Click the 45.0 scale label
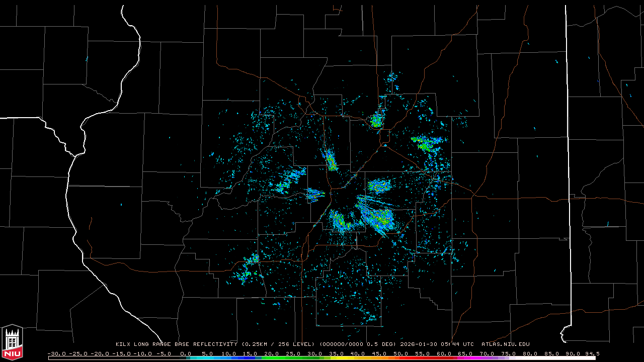The width and height of the screenshot is (644, 362). [380, 353]
